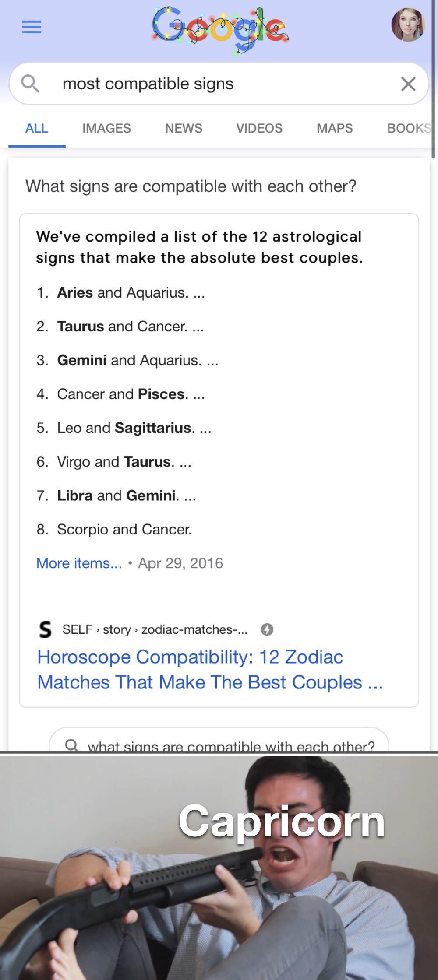
Task: Open the VIDEOS search tab
Action: click(x=259, y=128)
